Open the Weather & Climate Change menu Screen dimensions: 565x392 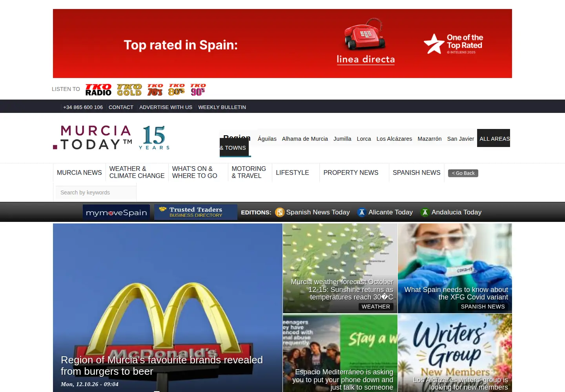pyautogui.click(x=137, y=172)
